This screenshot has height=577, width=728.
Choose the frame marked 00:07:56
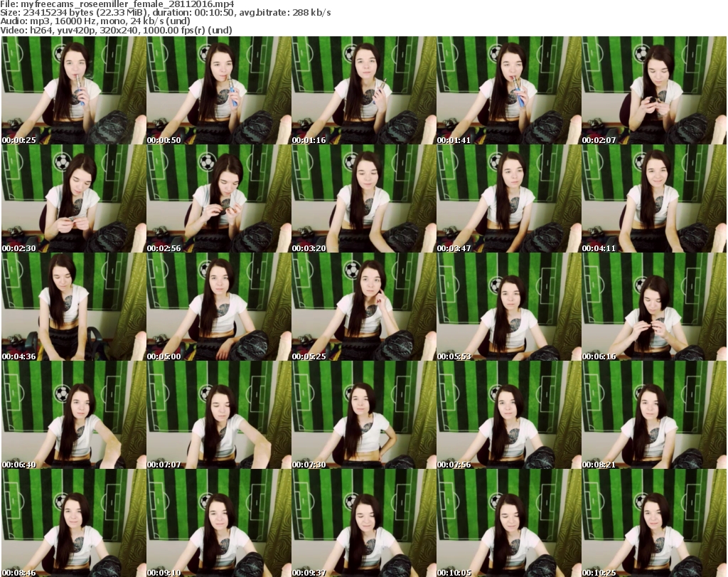509,415
